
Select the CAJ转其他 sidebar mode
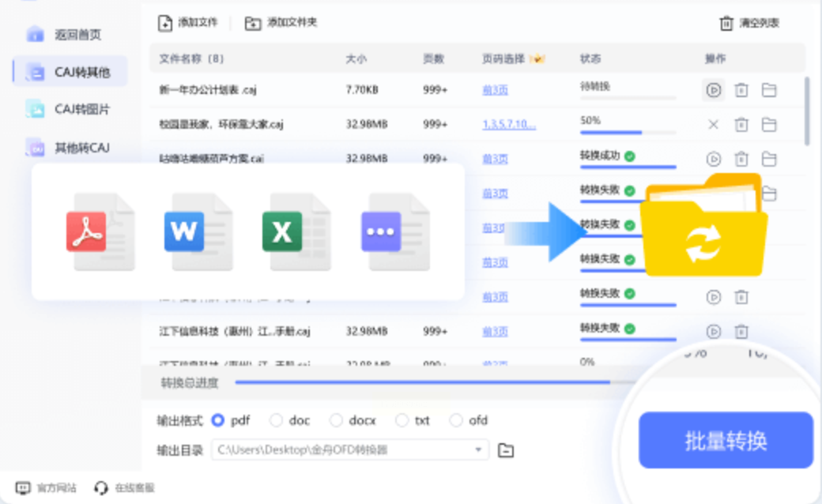pyautogui.click(x=70, y=72)
